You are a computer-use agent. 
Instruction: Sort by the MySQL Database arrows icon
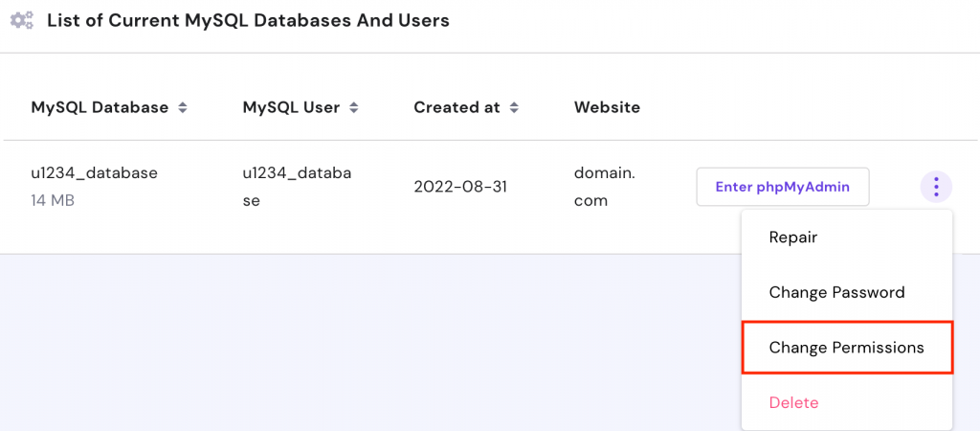(182, 108)
